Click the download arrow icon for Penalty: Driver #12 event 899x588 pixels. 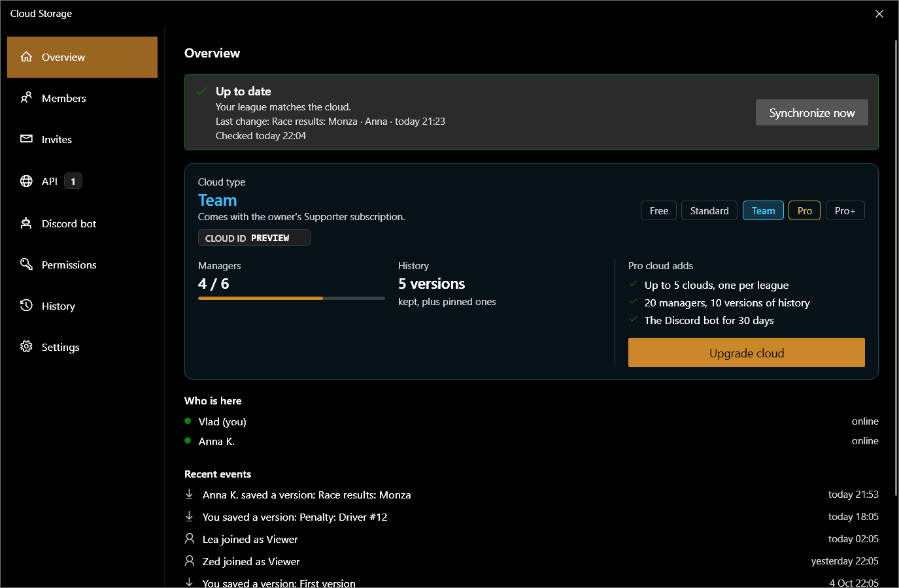pos(189,516)
